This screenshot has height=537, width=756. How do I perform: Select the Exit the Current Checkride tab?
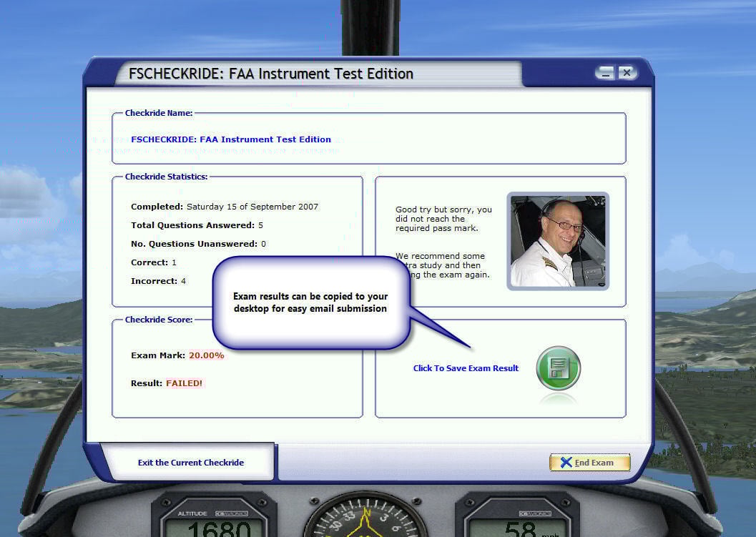[191, 463]
